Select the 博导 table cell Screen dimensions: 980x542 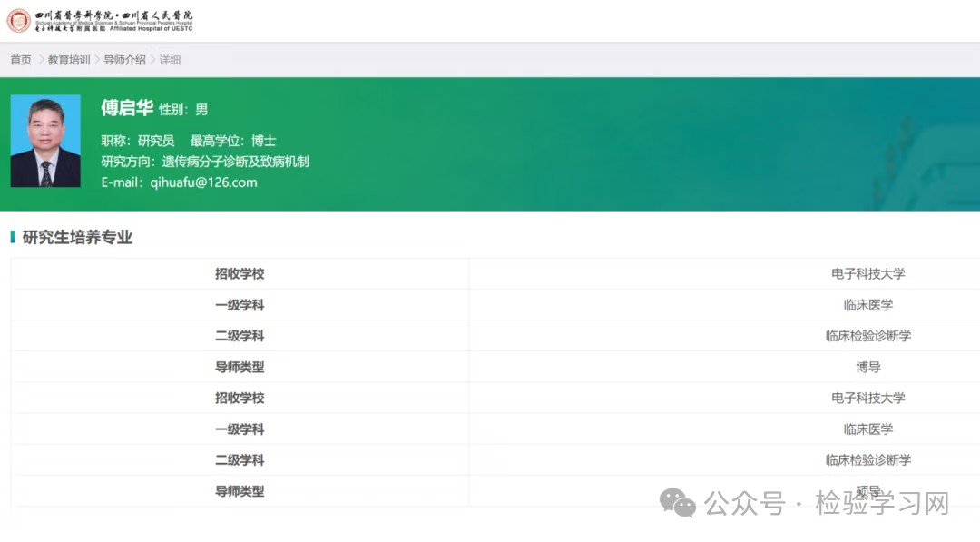tap(867, 367)
